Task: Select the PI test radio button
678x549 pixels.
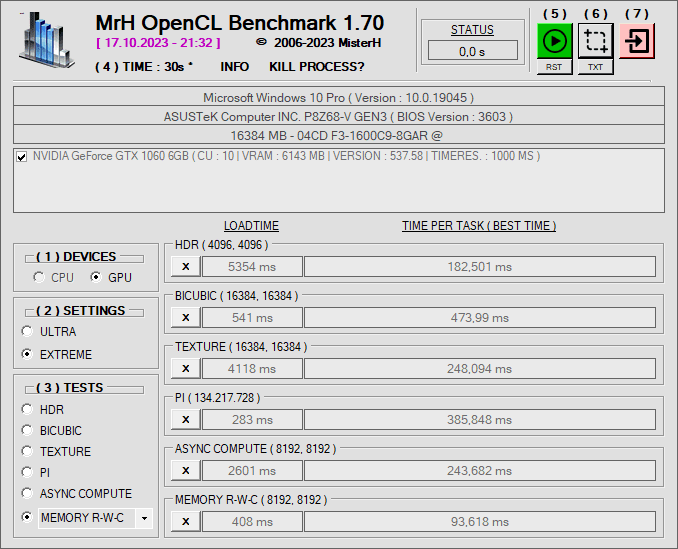Action: (27, 472)
